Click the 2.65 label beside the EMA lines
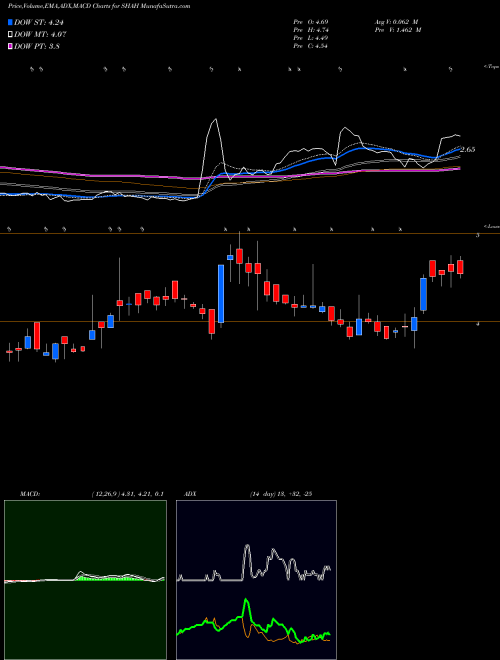 click(x=468, y=149)
